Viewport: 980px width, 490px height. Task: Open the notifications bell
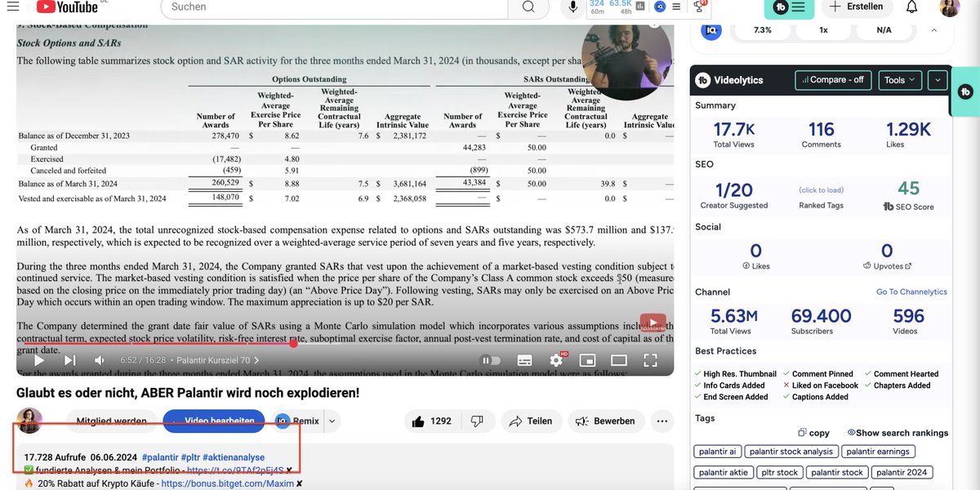point(912,7)
